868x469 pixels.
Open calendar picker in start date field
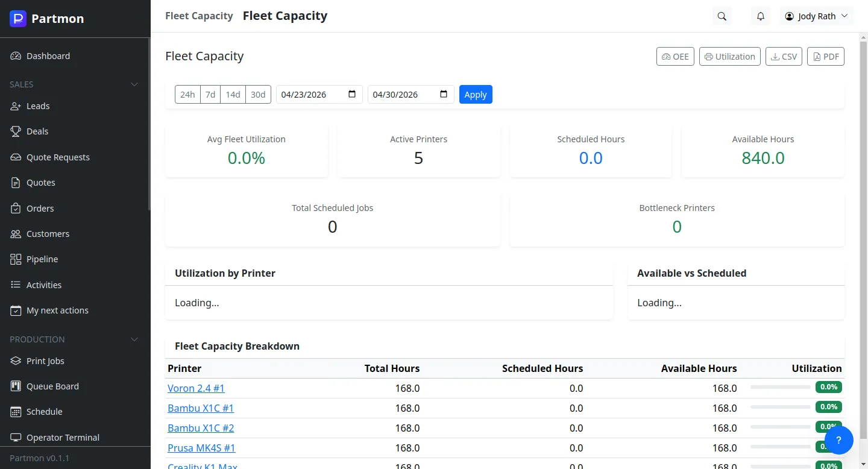(352, 94)
